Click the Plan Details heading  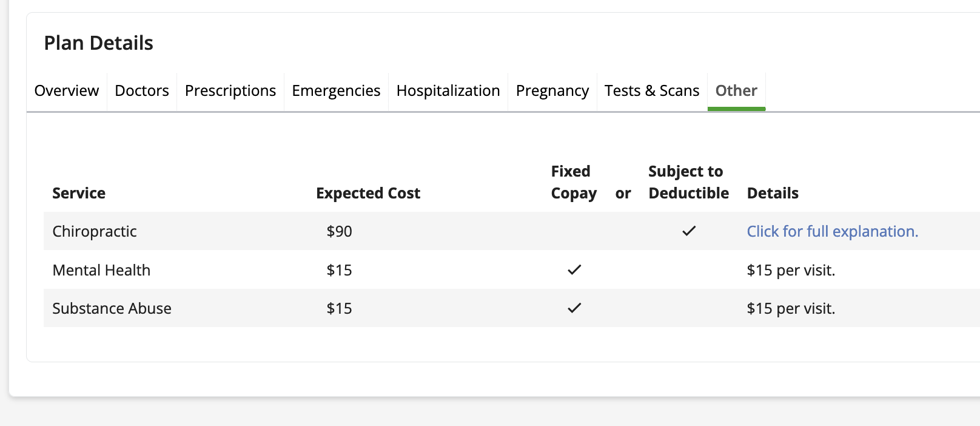pos(98,43)
